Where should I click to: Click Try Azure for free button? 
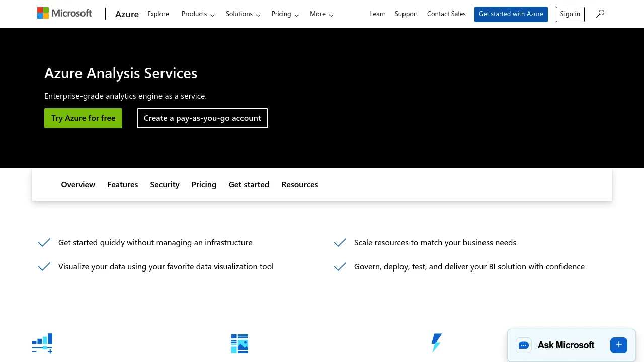coord(83,118)
